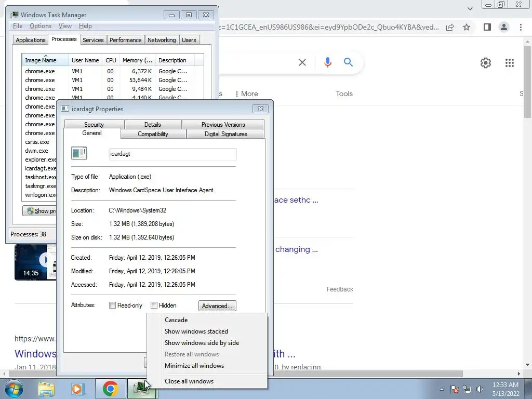This screenshot has height=399, width=532.
Task: Bookmark this page with star icon
Action: pos(467,27)
